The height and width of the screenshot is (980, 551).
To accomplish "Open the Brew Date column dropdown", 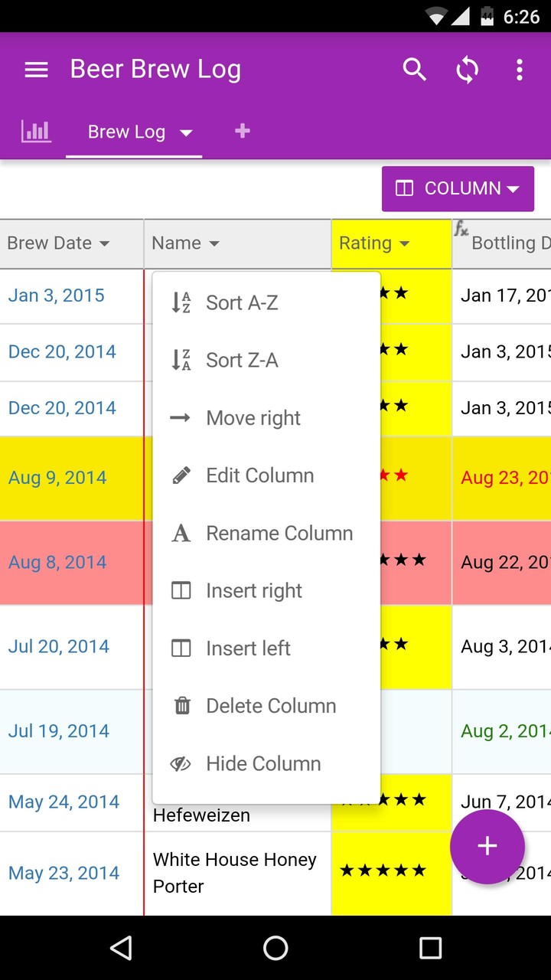I will point(104,243).
